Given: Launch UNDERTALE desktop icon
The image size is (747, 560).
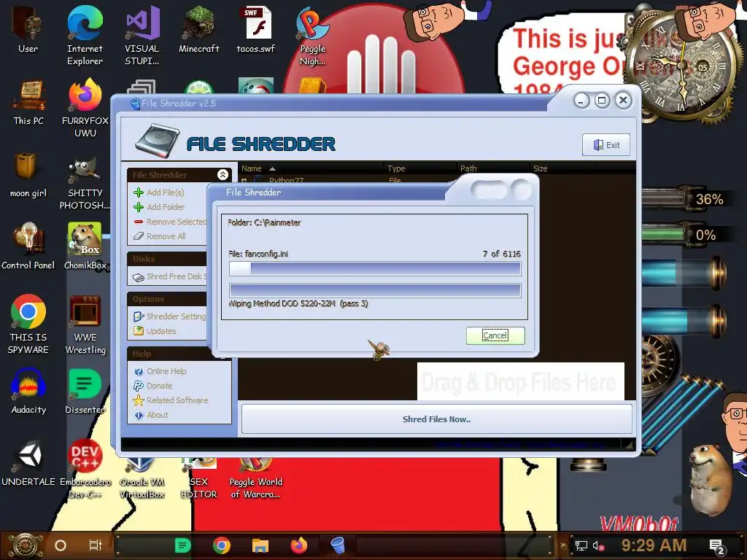Looking at the screenshot, I should pyautogui.click(x=28, y=463).
